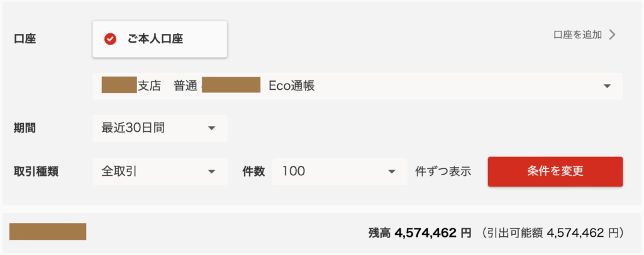This screenshot has width=644, height=255.
Task: Click the 引出可能額 withdrawable amount text
Action: [552, 233]
